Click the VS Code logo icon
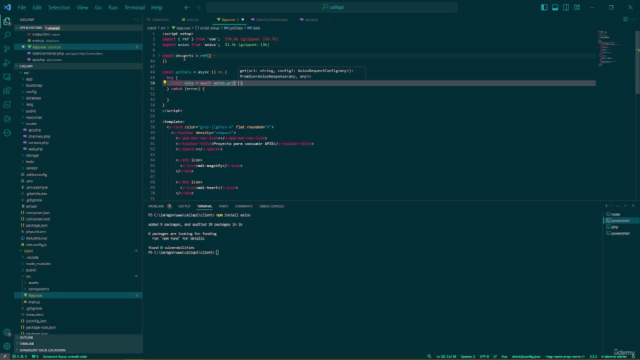The width and height of the screenshot is (640, 360). pos(7,7)
